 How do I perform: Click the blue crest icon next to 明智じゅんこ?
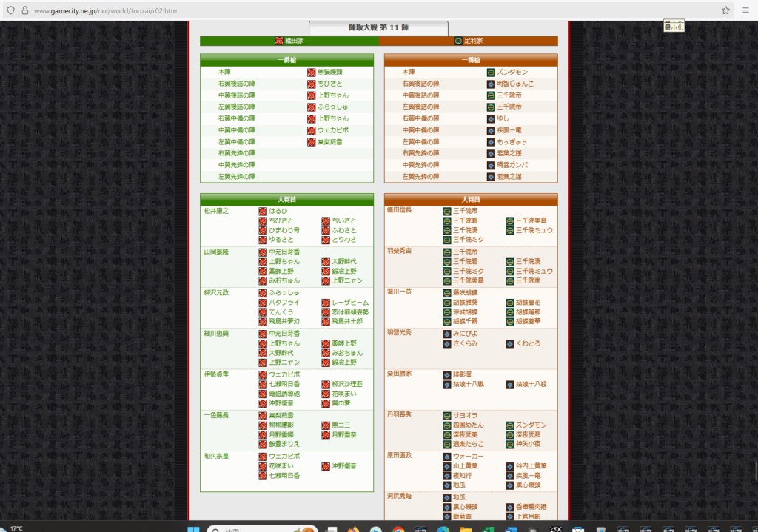coord(491,84)
